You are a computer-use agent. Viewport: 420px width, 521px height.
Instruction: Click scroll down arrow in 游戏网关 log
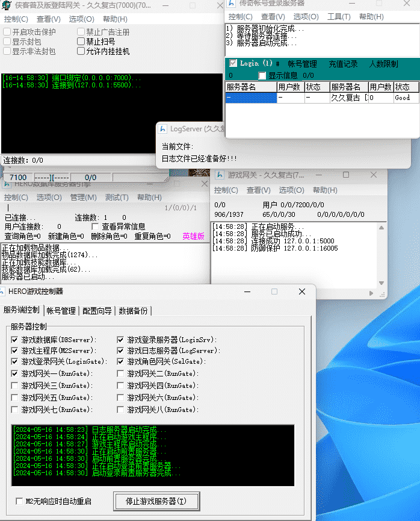tap(381, 283)
